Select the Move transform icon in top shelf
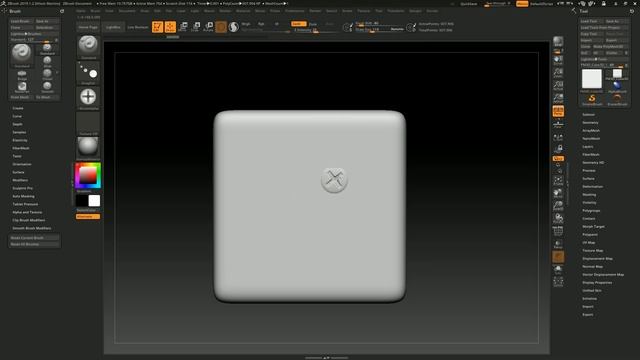 click(x=183, y=27)
